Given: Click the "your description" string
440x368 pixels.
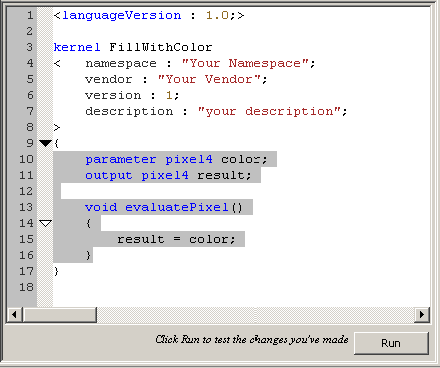Looking at the screenshot, I should [269, 111].
